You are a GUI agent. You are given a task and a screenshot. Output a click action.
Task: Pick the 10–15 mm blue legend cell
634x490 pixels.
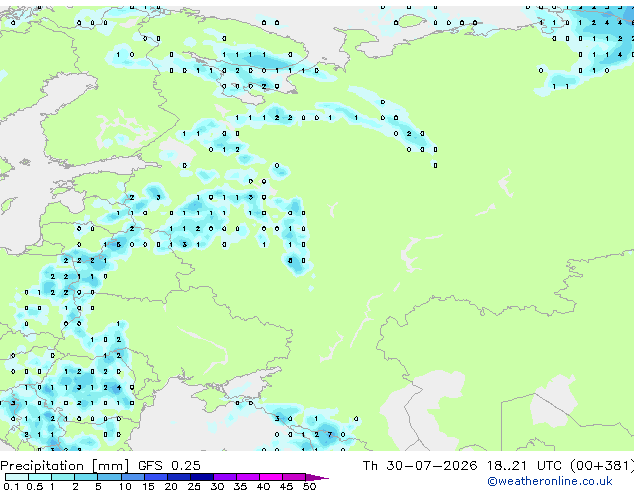pyautogui.click(x=132, y=477)
